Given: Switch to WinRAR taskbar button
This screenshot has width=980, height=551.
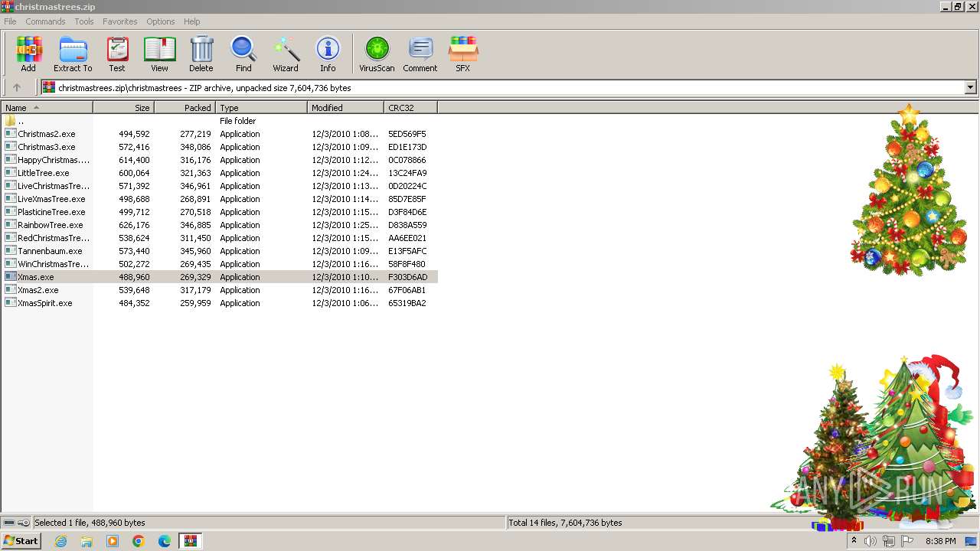Looking at the screenshot, I should tap(191, 541).
